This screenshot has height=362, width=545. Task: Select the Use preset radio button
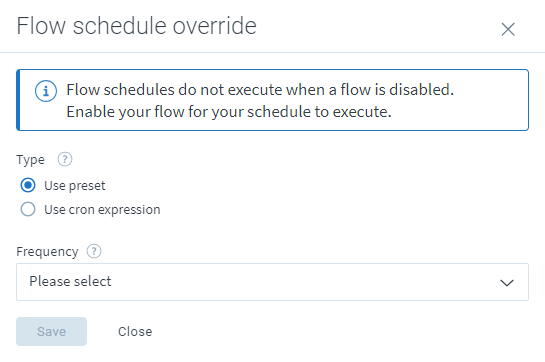coord(28,185)
